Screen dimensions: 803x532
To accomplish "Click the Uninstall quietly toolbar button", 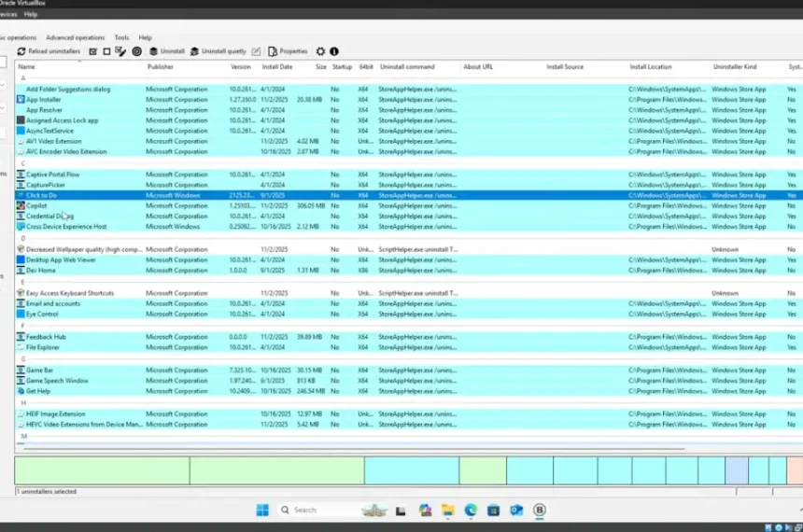I will (x=218, y=51).
